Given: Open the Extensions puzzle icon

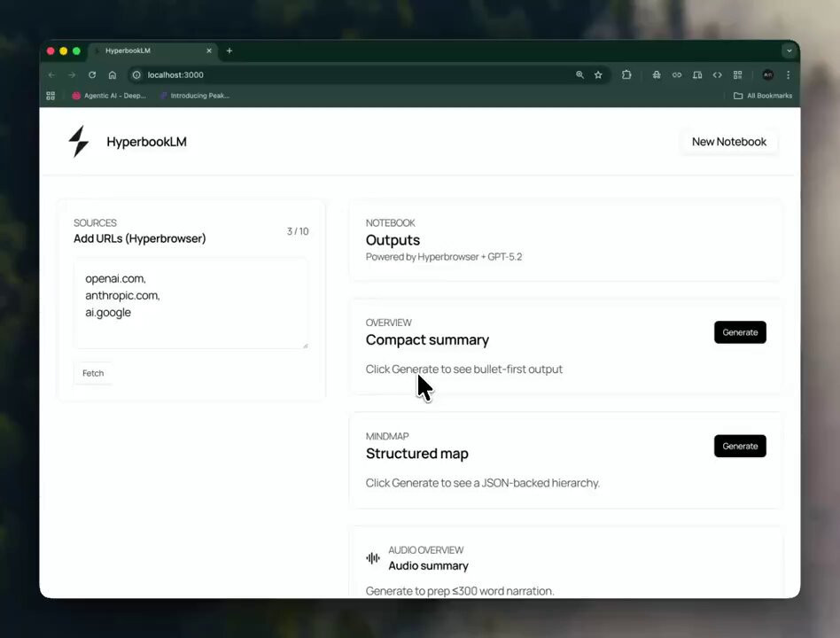Looking at the screenshot, I should [x=626, y=75].
